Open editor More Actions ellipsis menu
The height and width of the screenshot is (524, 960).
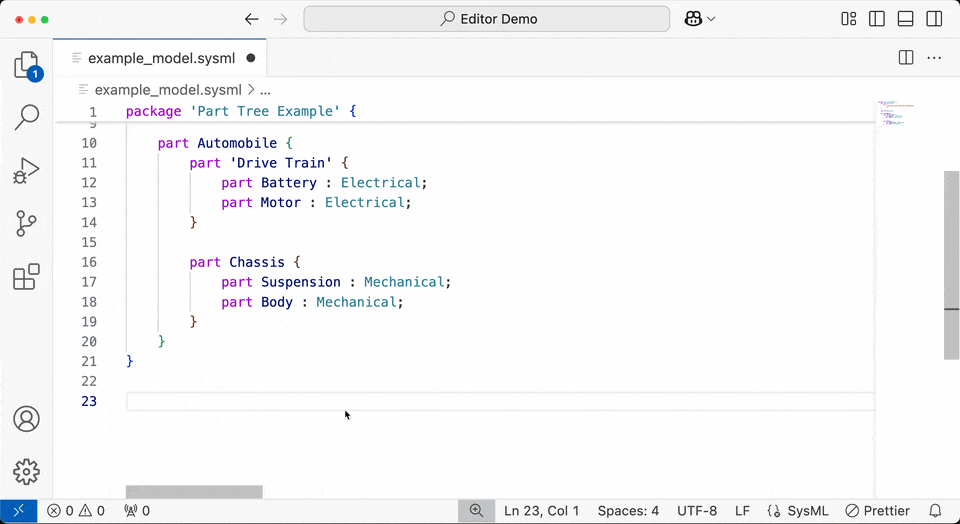click(x=934, y=58)
